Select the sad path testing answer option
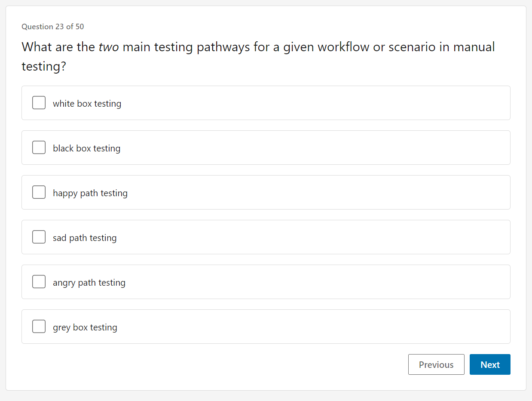Screen dimensions: 532x401 (x=85, y=238)
